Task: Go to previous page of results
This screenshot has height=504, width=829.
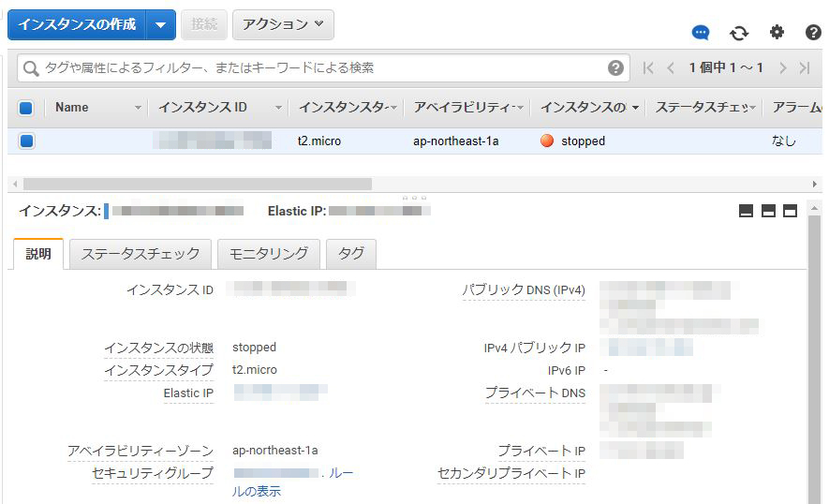Action: click(x=671, y=67)
